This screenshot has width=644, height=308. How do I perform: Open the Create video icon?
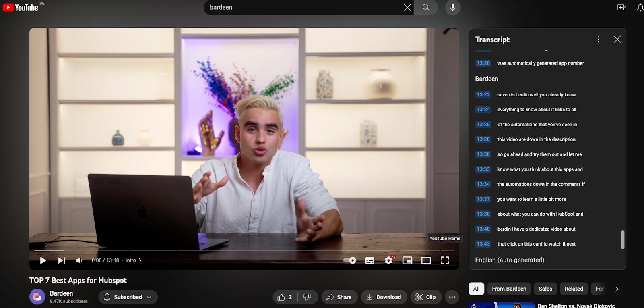click(621, 7)
